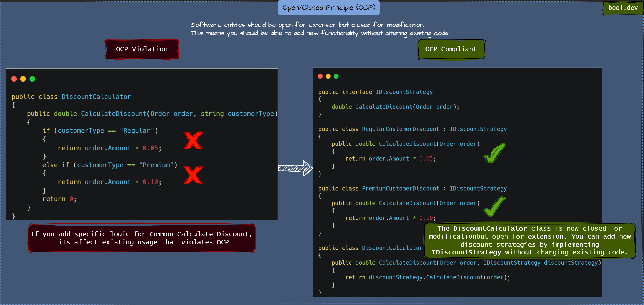This screenshot has width=644, height=305.
Task: Click "return order.Amount * 0.05;" in the violation window
Action: point(110,148)
